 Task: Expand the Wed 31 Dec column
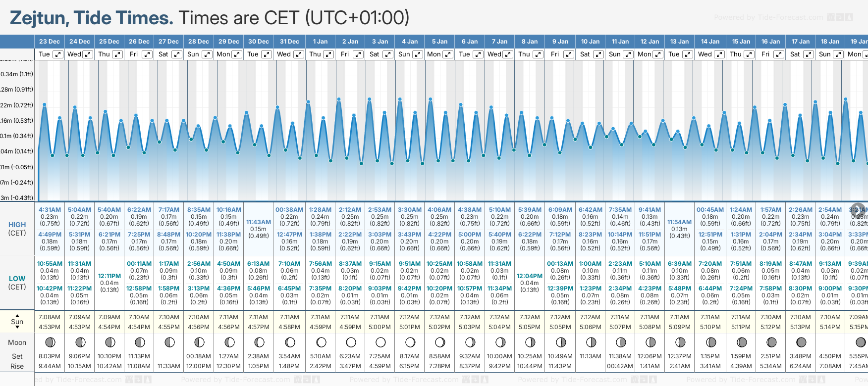(299, 54)
